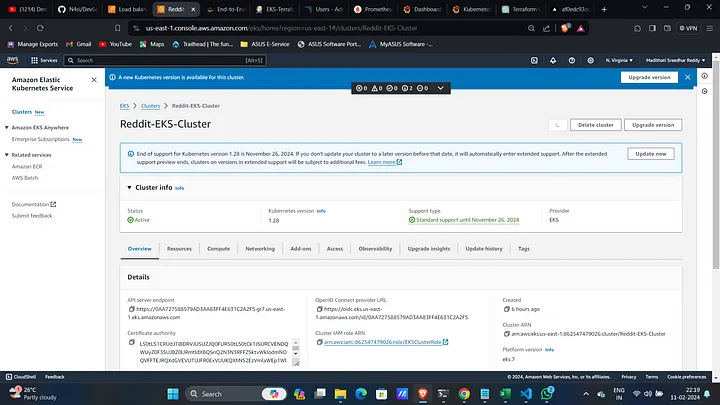Open the EKSClusterRole ARN link
The height and width of the screenshot is (405, 720).
tap(386, 342)
